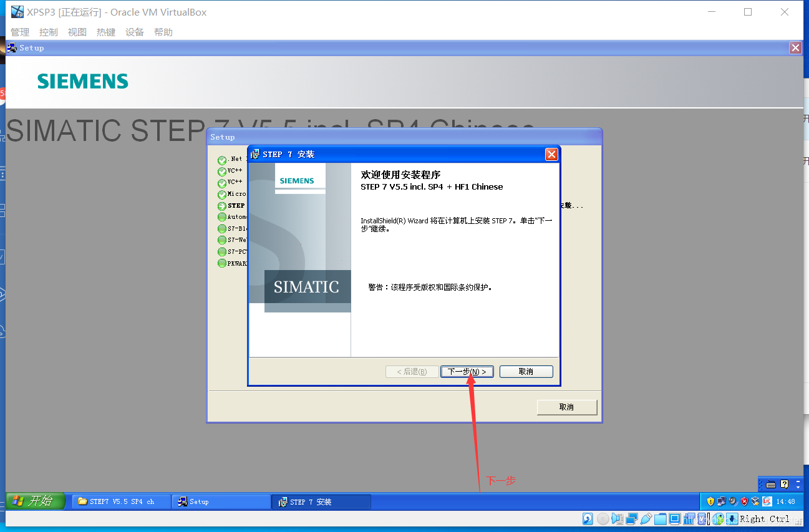Open the VirtualBox 帮助 menu
The image size is (809, 532).
(x=163, y=32)
